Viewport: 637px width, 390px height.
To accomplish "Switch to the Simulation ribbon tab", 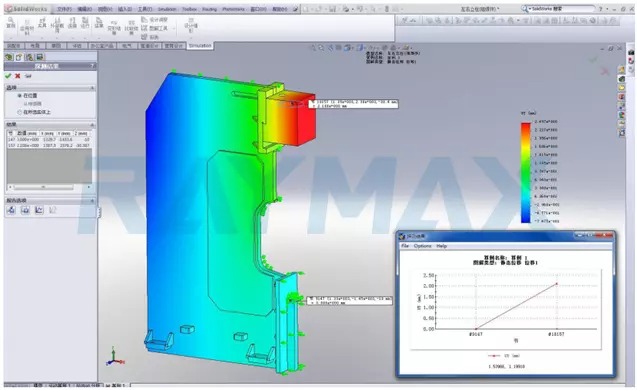I will (x=200, y=46).
